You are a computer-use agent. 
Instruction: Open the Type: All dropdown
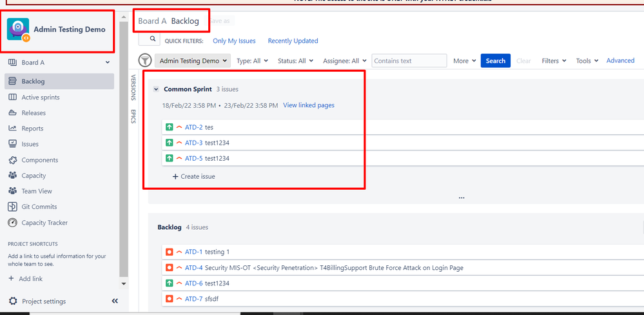coord(252,61)
